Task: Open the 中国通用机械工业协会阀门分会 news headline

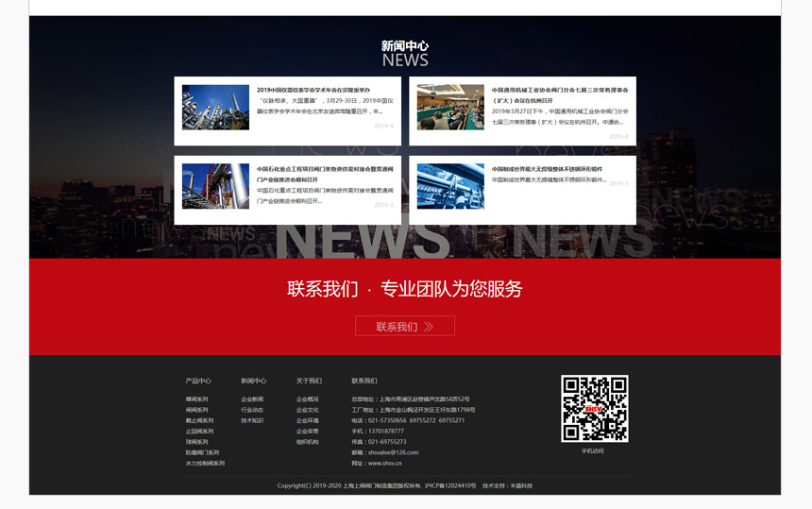Action: [x=559, y=91]
